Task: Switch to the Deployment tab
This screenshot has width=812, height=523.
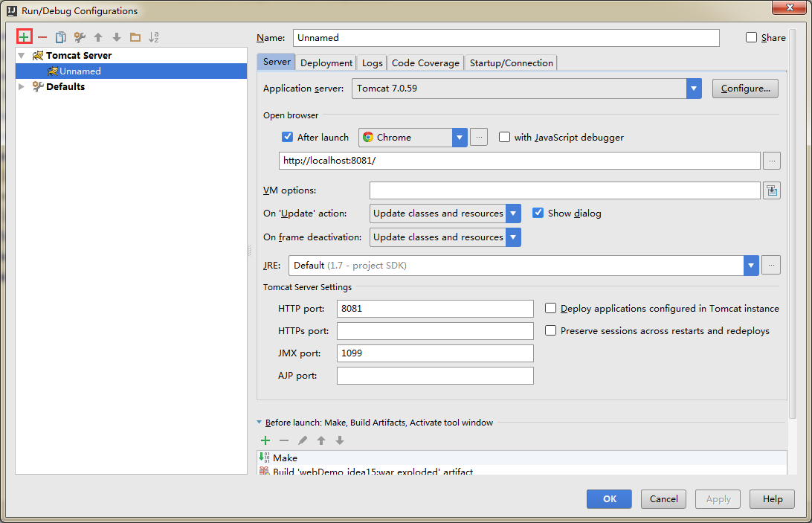Action: pyautogui.click(x=326, y=62)
